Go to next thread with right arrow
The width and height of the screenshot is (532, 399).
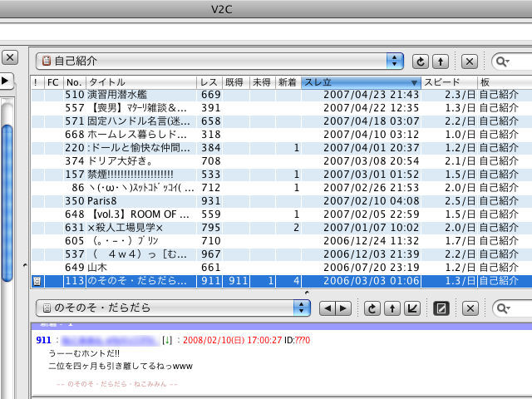tap(343, 308)
